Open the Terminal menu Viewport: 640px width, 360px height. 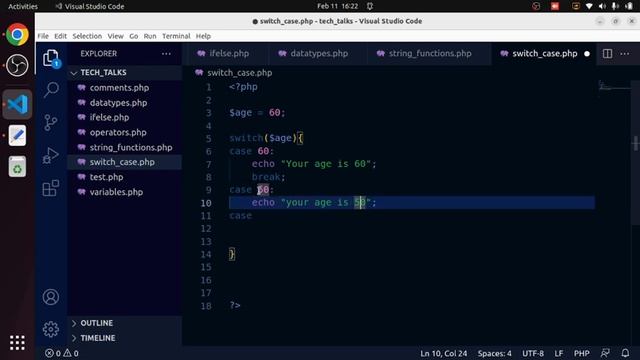[x=176, y=36]
